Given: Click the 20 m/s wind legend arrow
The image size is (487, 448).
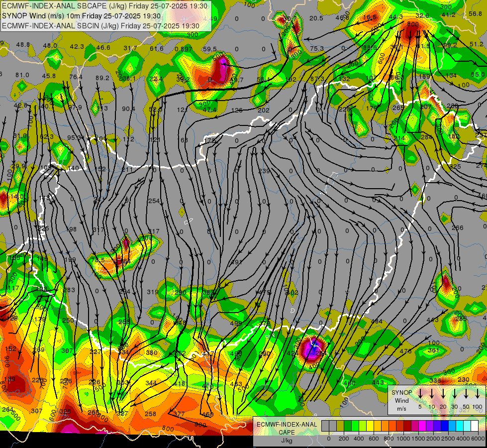Looking at the screenshot, I should click(443, 393).
